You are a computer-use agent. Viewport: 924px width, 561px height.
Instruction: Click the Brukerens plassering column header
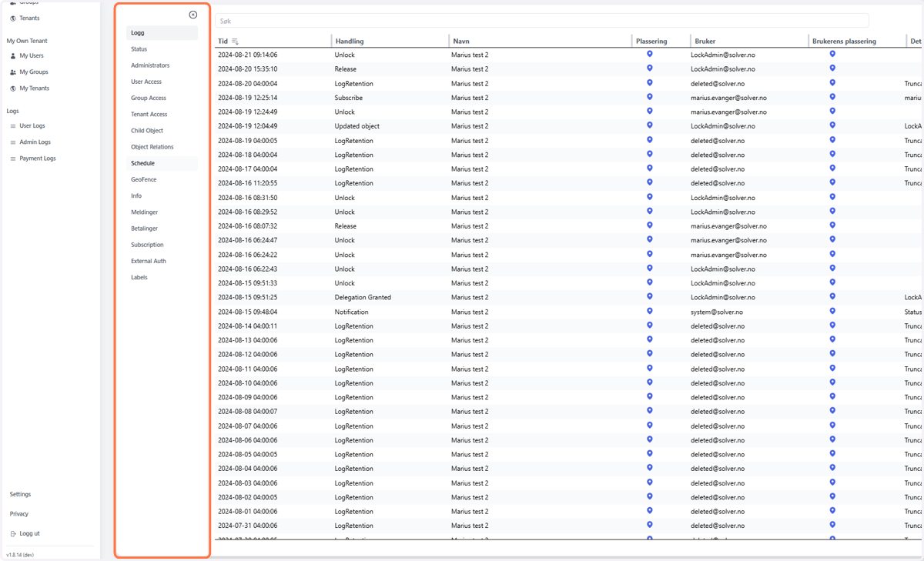[x=844, y=42]
